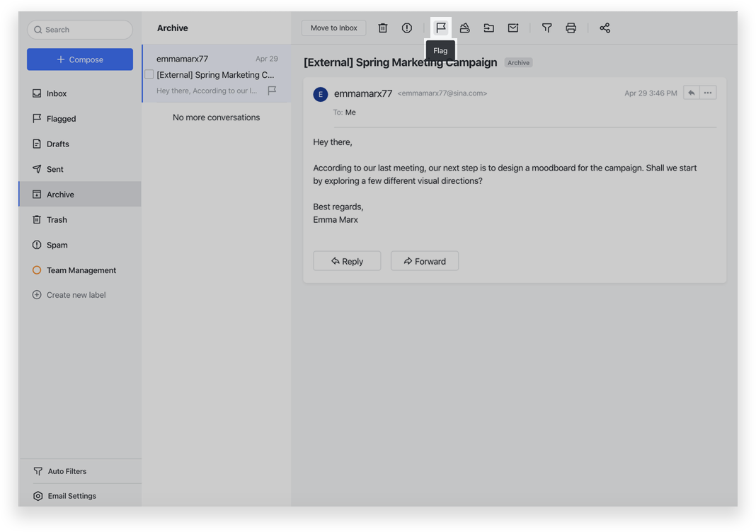This screenshot has width=756, height=532.
Task: Click the Flag icon in the toolbar
Action: pos(440,28)
